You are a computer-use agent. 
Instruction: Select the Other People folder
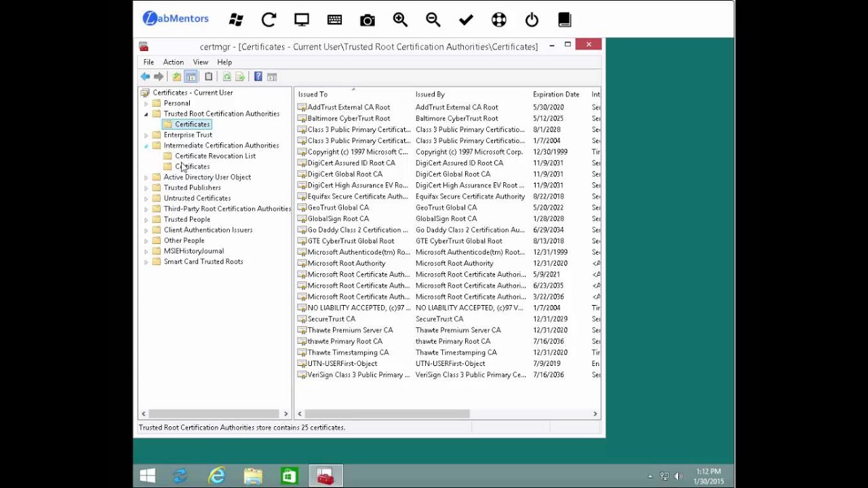184,241
